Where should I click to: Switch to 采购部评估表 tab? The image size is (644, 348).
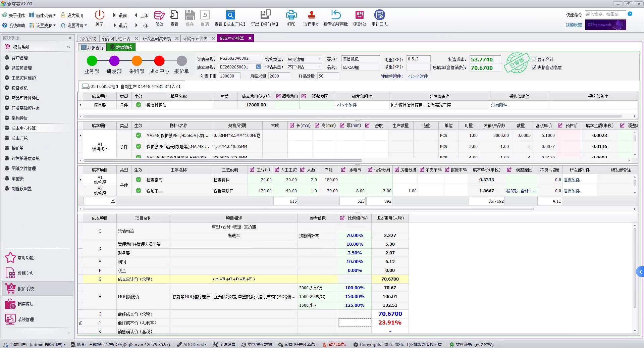click(x=195, y=39)
